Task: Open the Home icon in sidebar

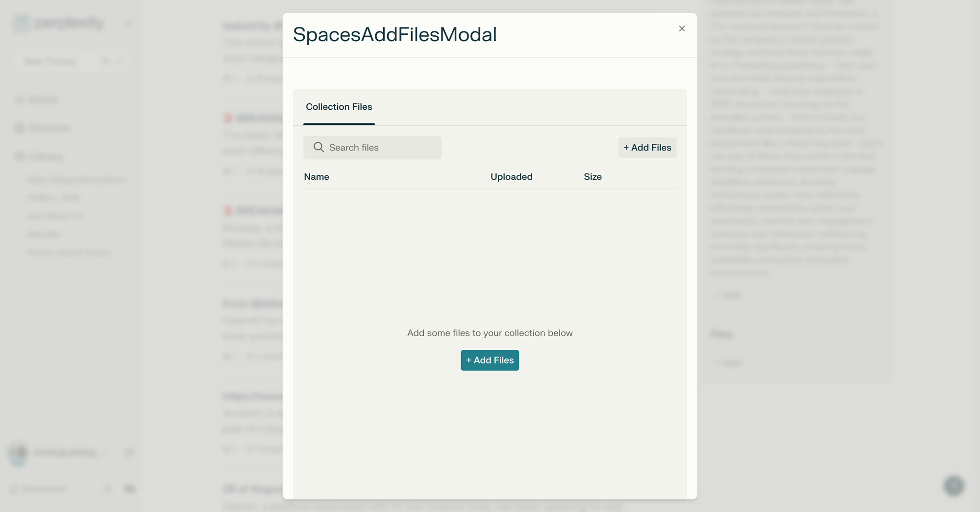Action: (x=19, y=100)
